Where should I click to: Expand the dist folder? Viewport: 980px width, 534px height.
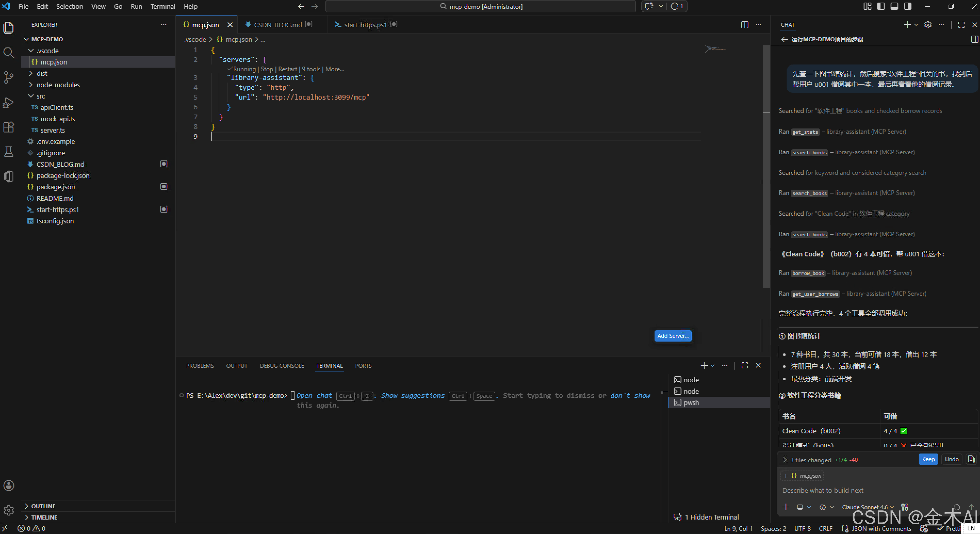(42, 74)
